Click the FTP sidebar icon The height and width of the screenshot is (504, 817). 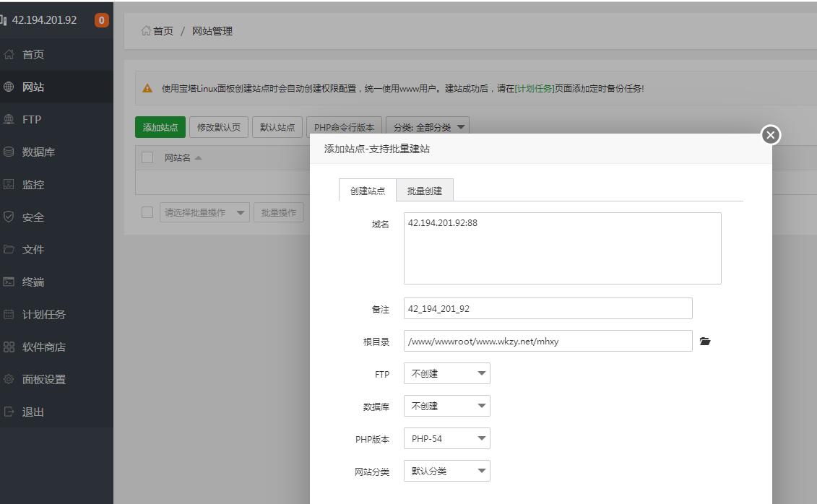[9, 120]
